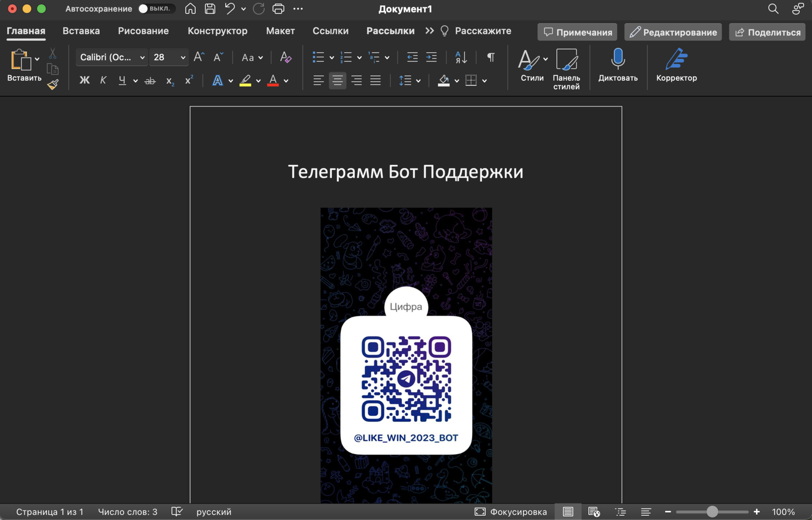Click the Расскажите tell me field
The width and height of the screenshot is (812, 520).
477,31
